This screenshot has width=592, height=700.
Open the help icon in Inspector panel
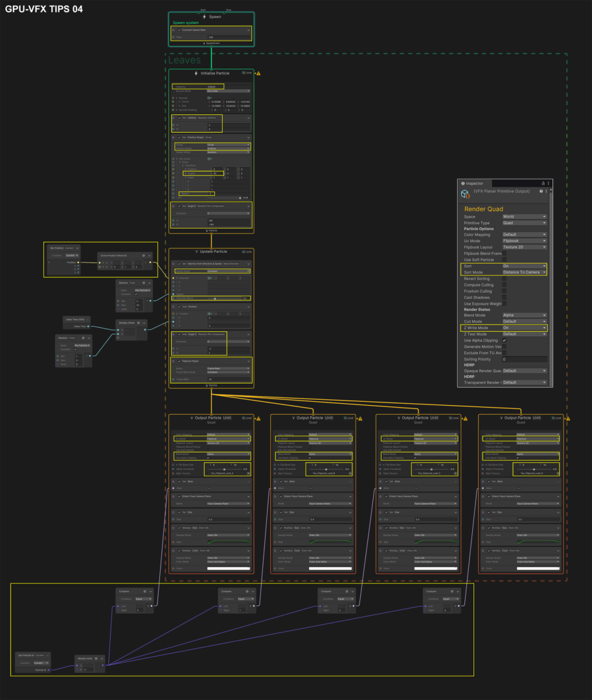(542, 191)
